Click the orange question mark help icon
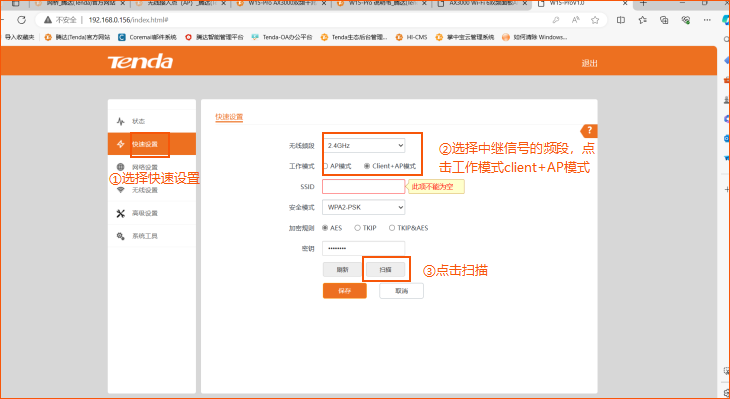This screenshot has width=730, height=399. pyautogui.click(x=589, y=130)
